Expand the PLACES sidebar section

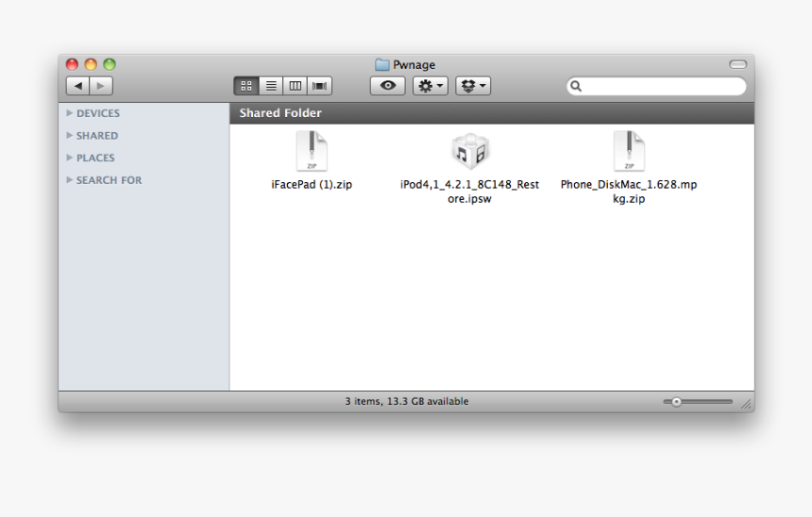click(x=70, y=158)
